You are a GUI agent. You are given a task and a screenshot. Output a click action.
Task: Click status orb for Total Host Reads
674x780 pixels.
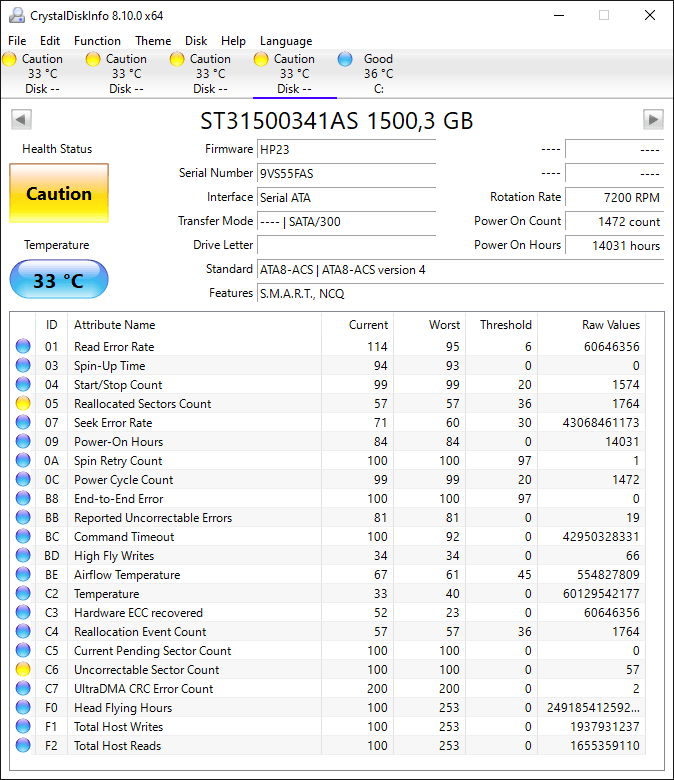(x=23, y=745)
